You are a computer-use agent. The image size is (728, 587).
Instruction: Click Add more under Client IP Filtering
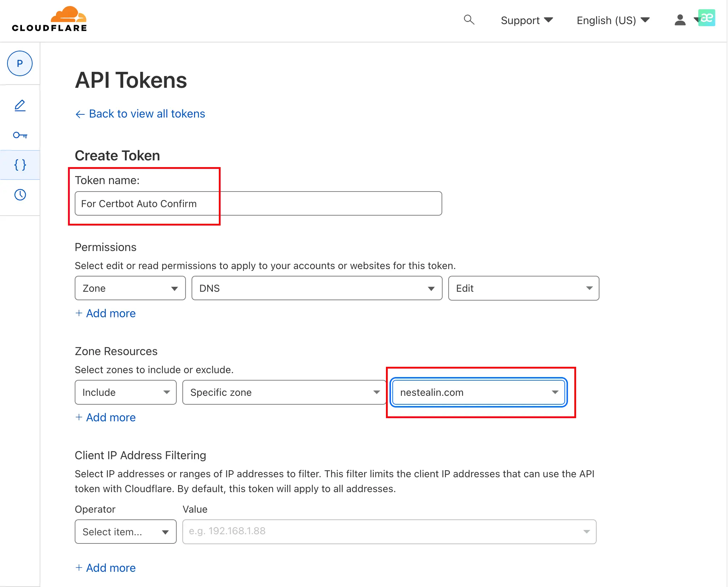(106, 568)
